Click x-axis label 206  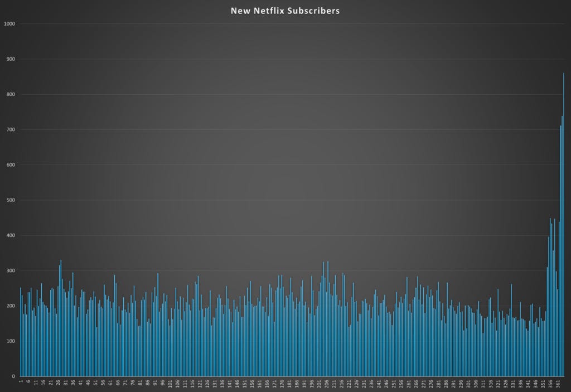coord(327,384)
